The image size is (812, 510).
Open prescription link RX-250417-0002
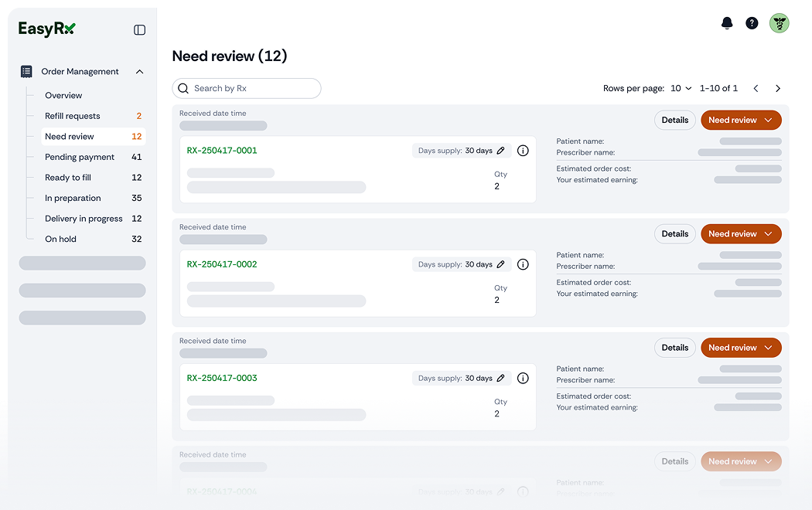coord(222,264)
